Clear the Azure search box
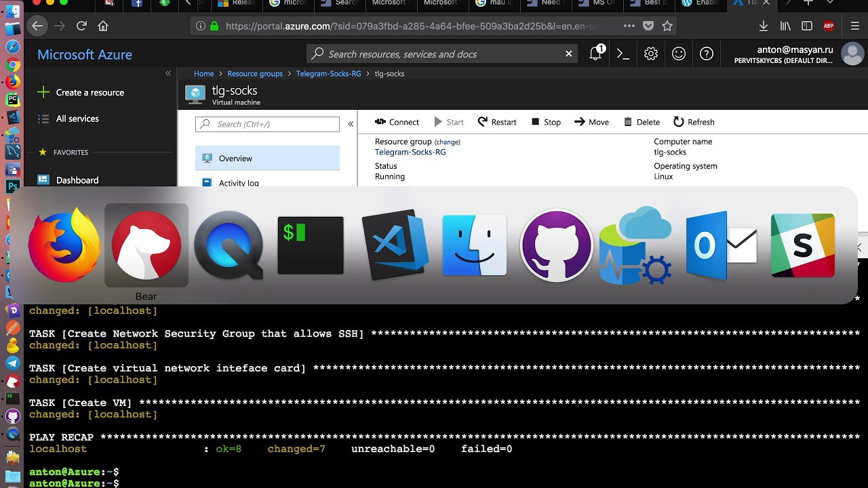 coord(569,54)
